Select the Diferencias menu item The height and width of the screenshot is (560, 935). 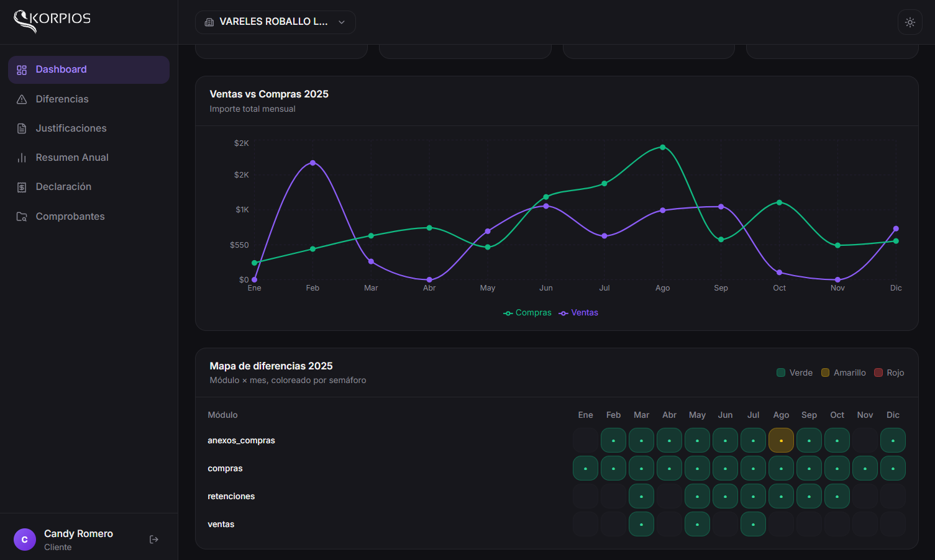point(62,99)
